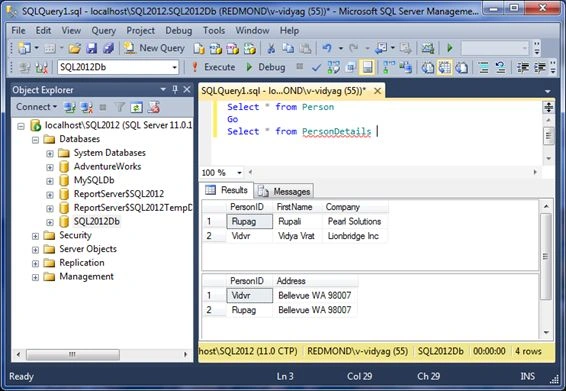Click the Refresh icon in Object Explorer
Viewport: 566px width, 391px height.
(136, 107)
